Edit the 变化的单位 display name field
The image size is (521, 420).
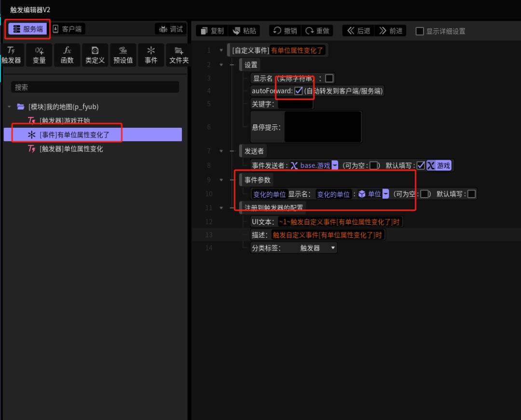[x=334, y=194]
